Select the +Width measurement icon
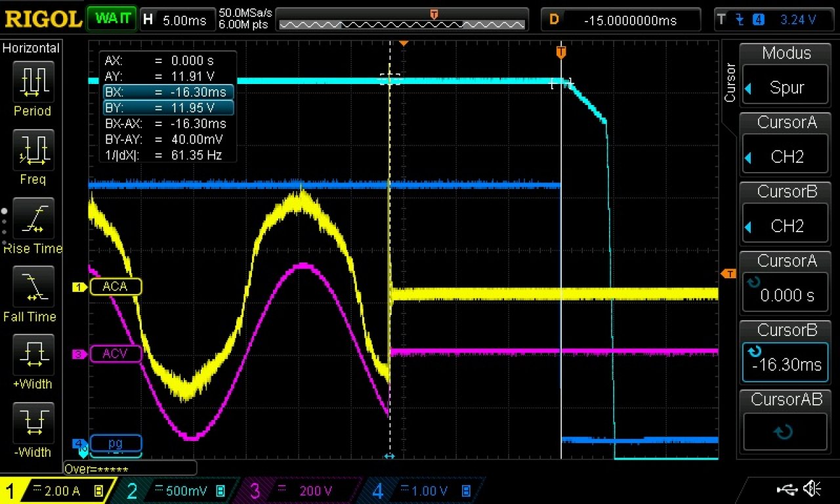This screenshot has width=840, height=504. tap(33, 356)
